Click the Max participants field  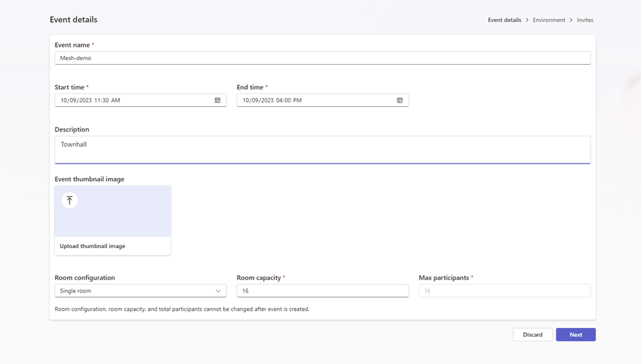click(504, 291)
